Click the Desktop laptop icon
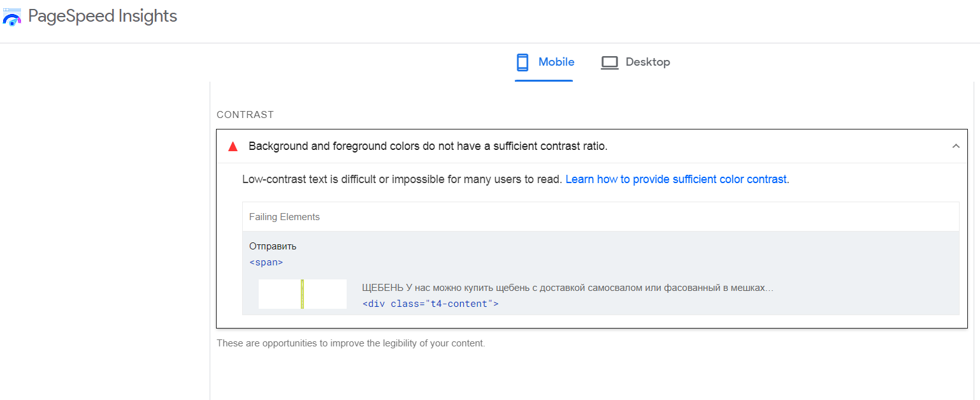The width and height of the screenshot is (980, 400). [x=610, y=63]
